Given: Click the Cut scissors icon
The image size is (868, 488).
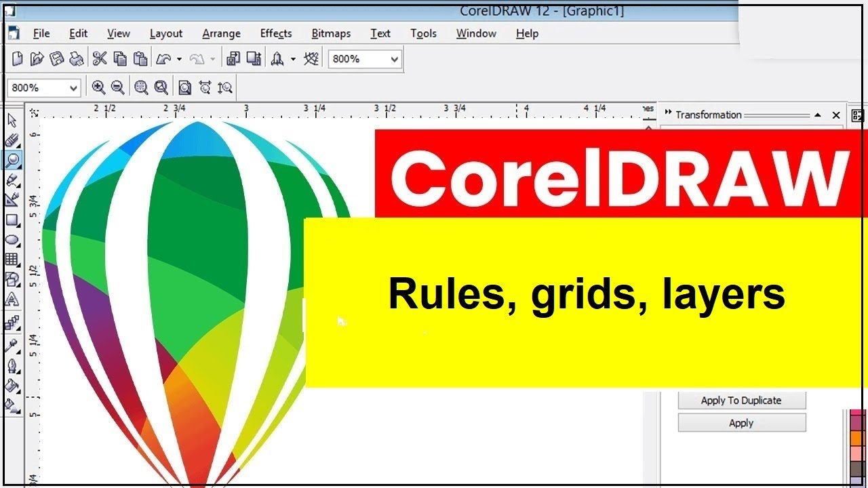Looking at the screenshot, I should coord(100,59).
